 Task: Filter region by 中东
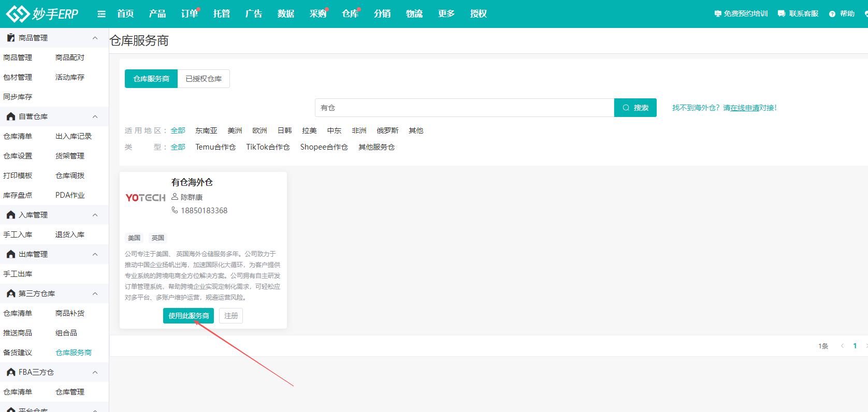pos(334,130)
